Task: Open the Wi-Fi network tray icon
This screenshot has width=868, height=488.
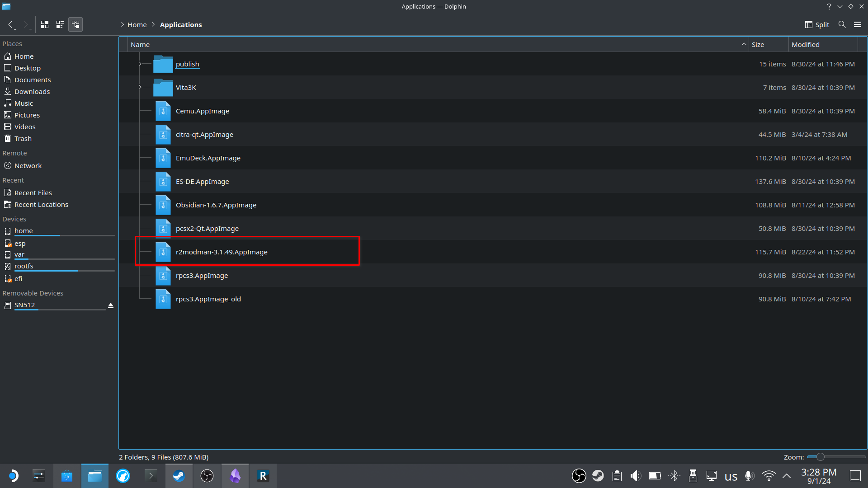Action: tap(769, 476)
